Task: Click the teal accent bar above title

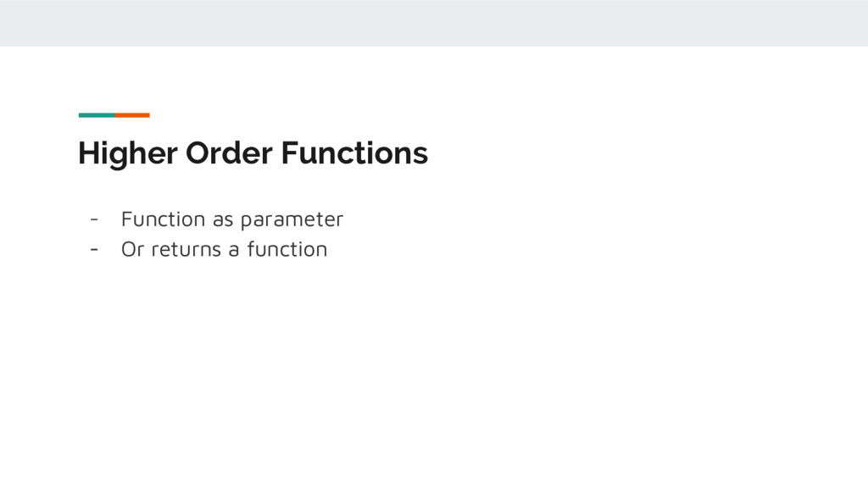Action: click(x=96, y=115)
